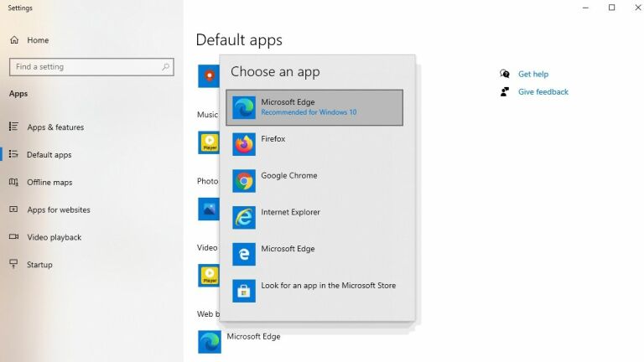
Task: Click the Google Chrome icon
Action: coord(244,181)
